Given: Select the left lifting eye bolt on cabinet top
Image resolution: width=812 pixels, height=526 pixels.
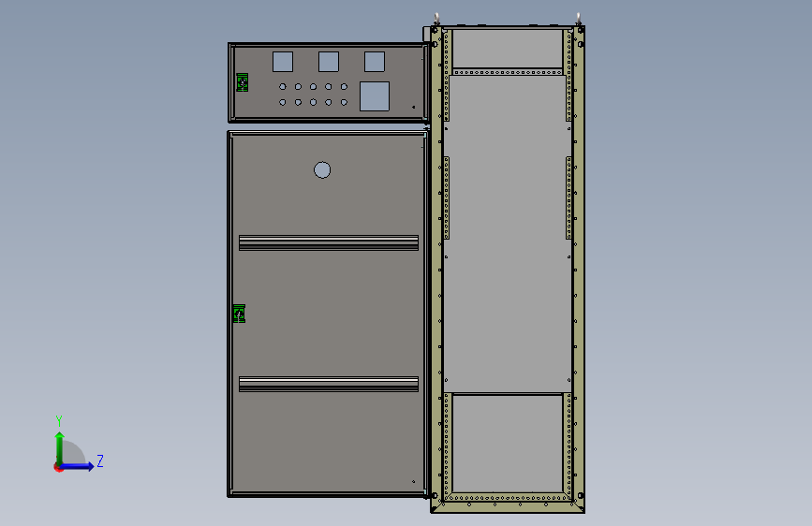Looking at the screenshot, I should pos(436,19).
